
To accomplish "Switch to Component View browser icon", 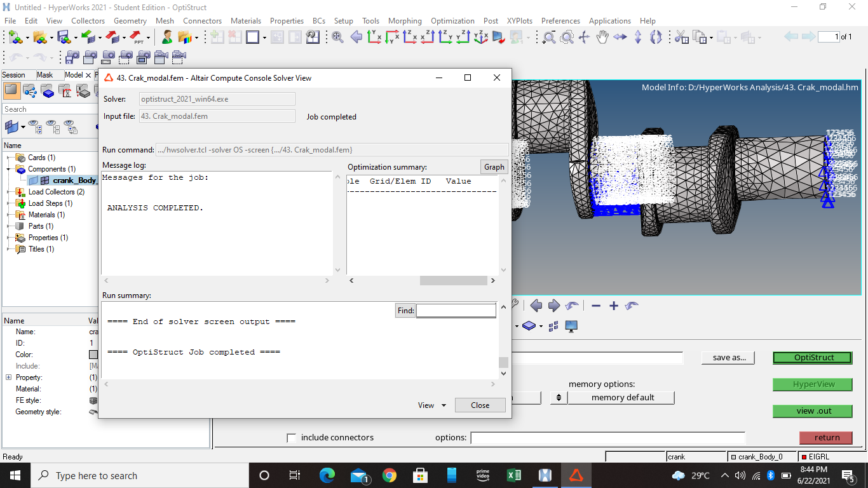I will [x=48, y=91].
